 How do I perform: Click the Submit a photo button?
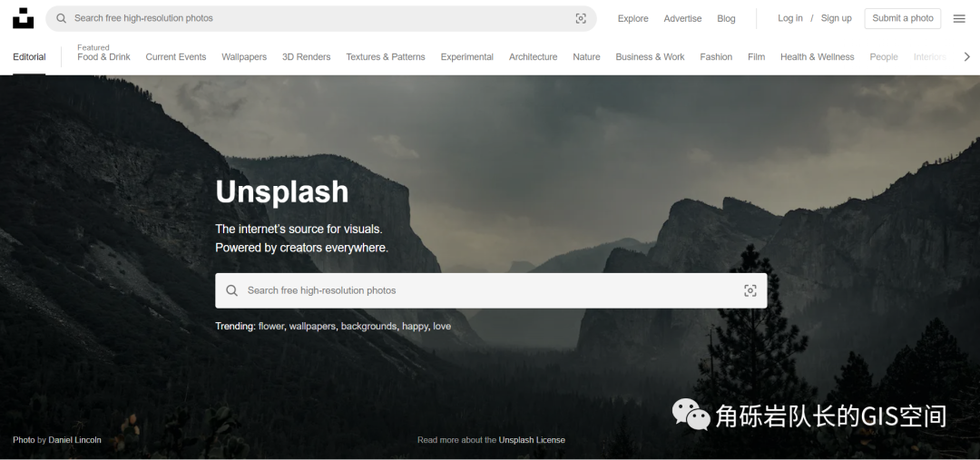click(903, 18)
